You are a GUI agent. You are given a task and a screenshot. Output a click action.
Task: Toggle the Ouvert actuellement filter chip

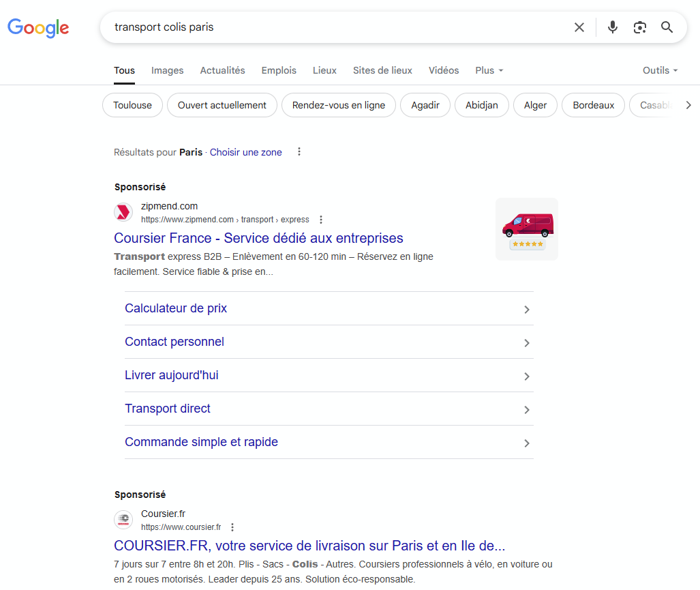pos(222,105)
